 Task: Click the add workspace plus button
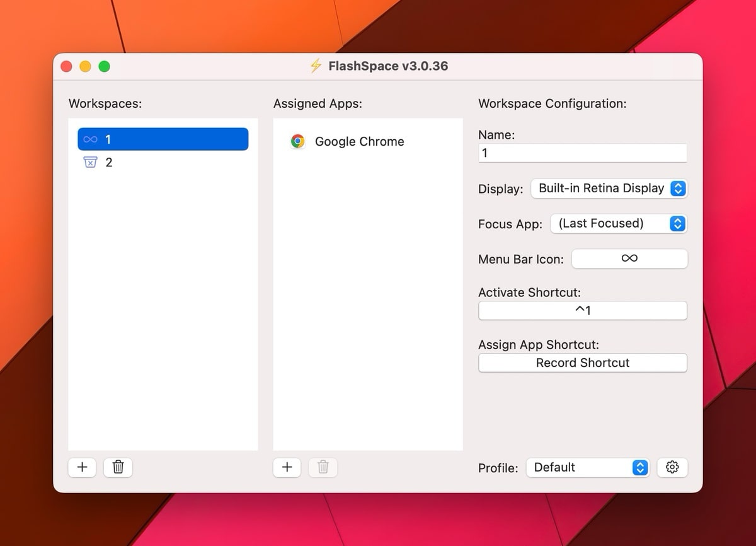[82, 467]
